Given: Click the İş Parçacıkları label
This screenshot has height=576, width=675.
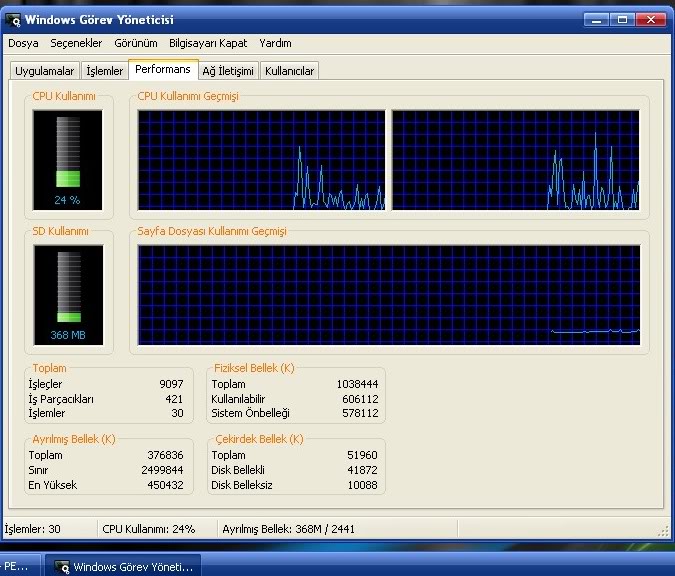Looking at the screenshot, I should (61, 399).
